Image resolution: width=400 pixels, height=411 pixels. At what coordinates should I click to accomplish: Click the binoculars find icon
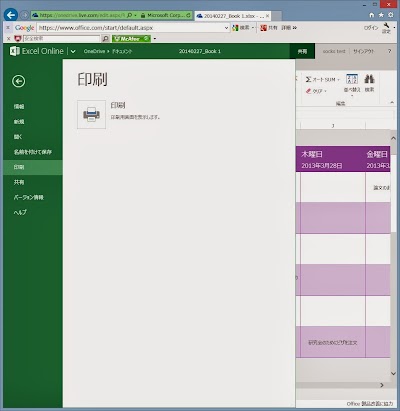click(x=369, y=79)
